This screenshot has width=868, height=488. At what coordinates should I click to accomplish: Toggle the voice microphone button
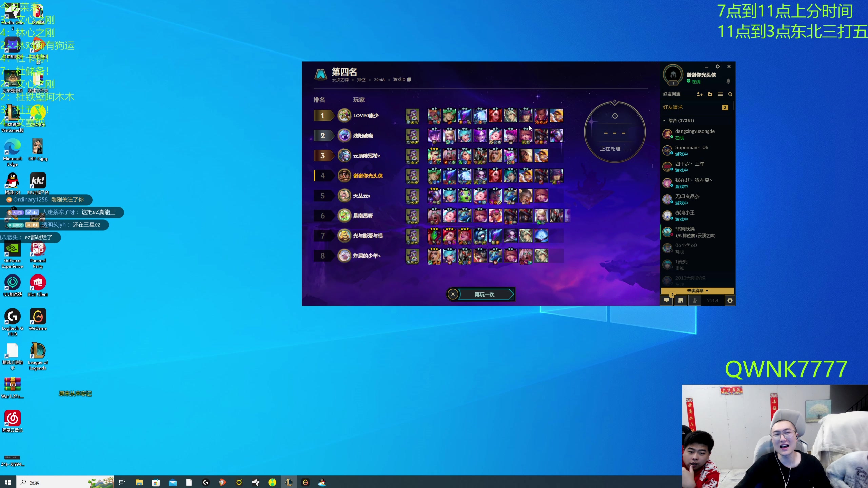(694, 300)
